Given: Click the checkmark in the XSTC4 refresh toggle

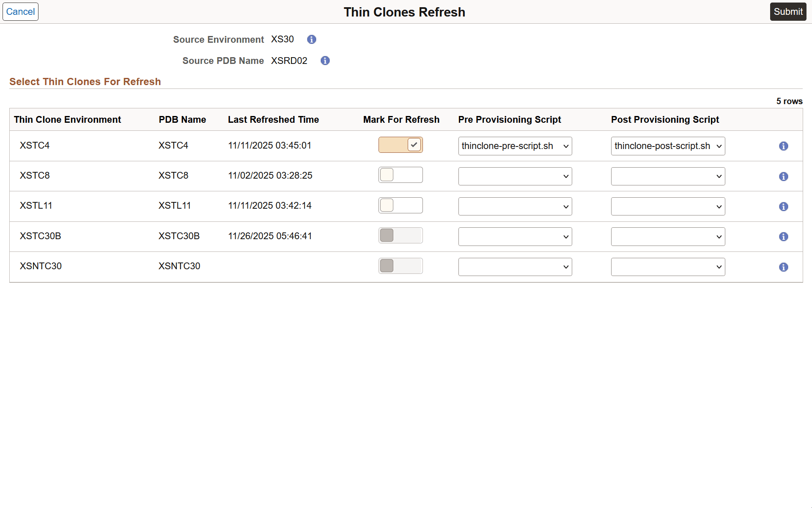Looking at the screenshot, I should (414, 144).
